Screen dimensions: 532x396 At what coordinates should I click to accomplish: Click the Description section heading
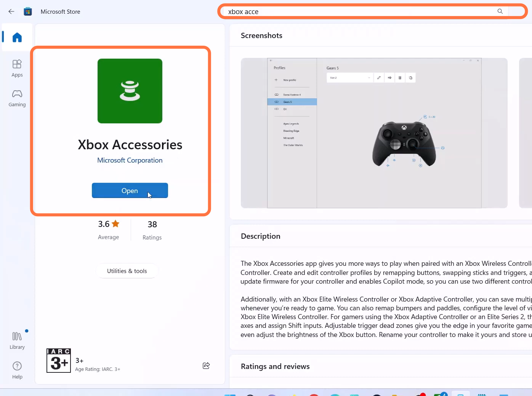(x=261, y=236)
